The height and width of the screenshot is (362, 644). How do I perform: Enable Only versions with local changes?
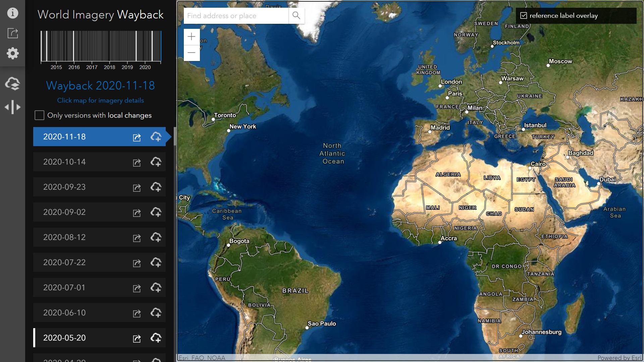point(39,115)
